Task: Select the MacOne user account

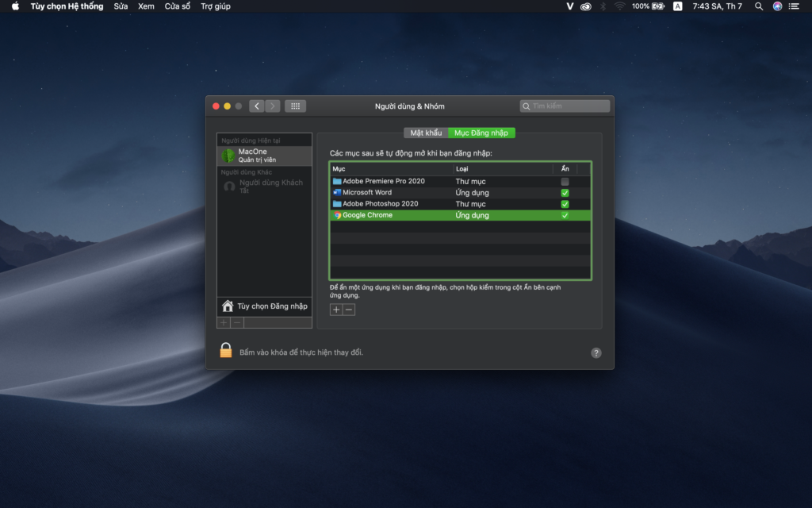Action: [x=265, y=156]
